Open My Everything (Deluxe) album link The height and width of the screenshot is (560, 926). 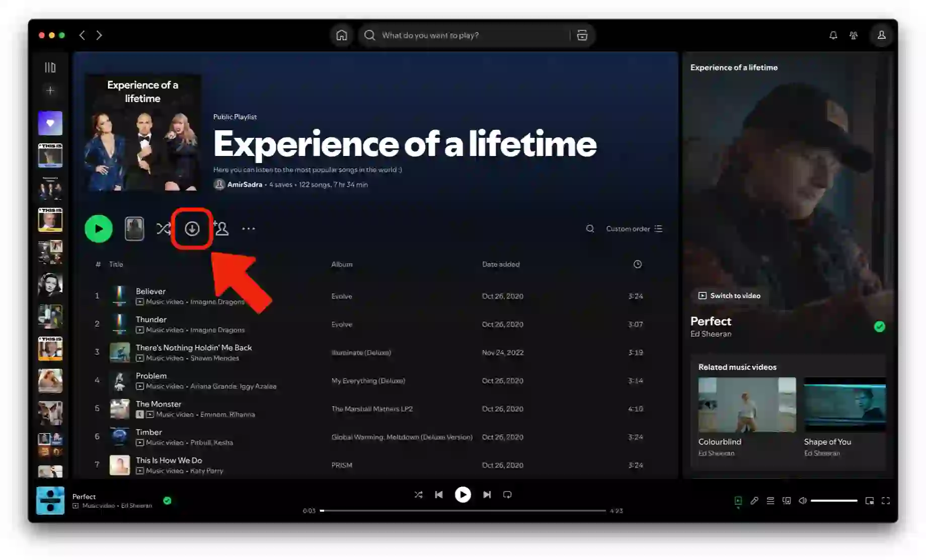[x=368, y=381]
